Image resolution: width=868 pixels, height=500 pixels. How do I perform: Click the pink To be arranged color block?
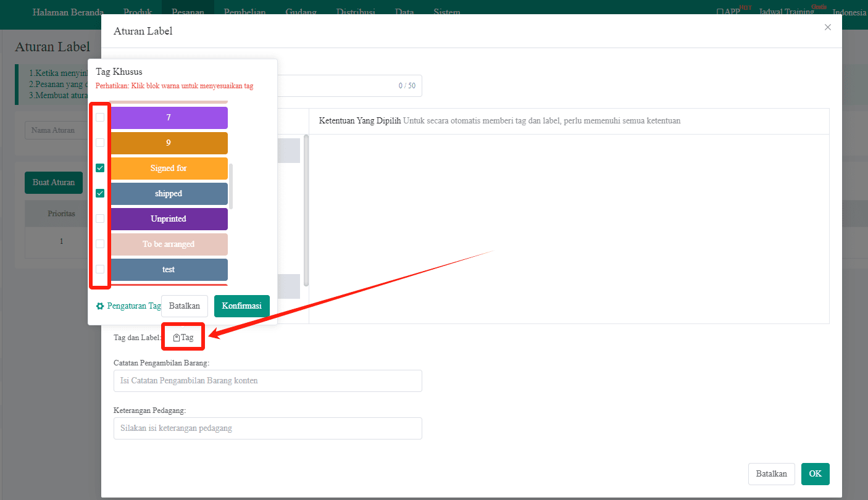click(169, 244)
